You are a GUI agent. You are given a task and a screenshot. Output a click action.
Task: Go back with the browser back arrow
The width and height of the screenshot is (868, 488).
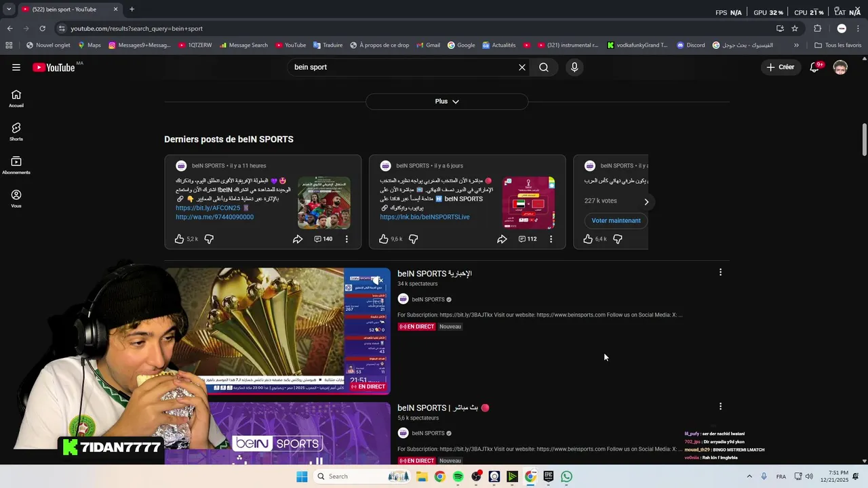click(9, 28)
